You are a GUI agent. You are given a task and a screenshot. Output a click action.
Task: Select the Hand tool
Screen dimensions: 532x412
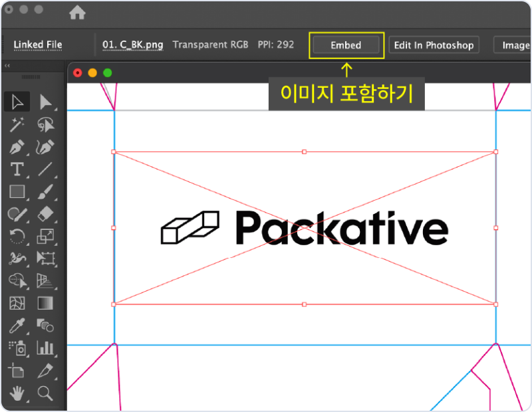[17, 393]
